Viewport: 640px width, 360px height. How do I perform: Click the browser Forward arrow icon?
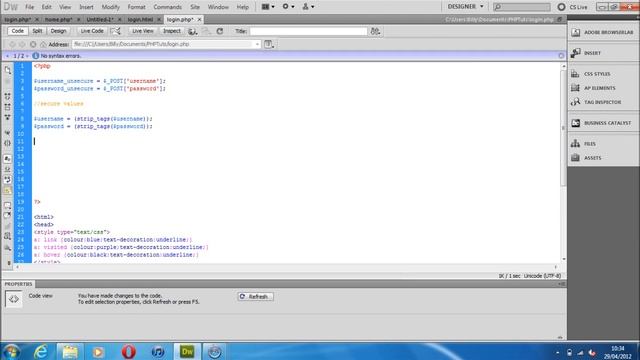click(x=22, y=44)
